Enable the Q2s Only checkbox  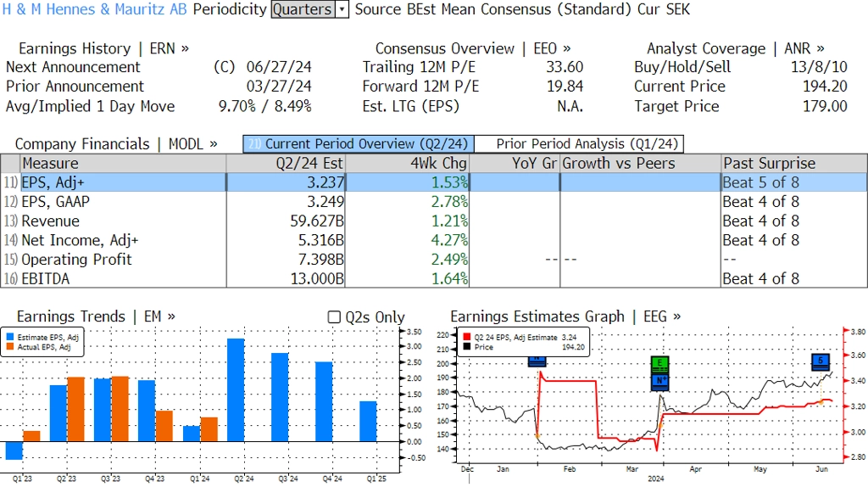(334, 317)
